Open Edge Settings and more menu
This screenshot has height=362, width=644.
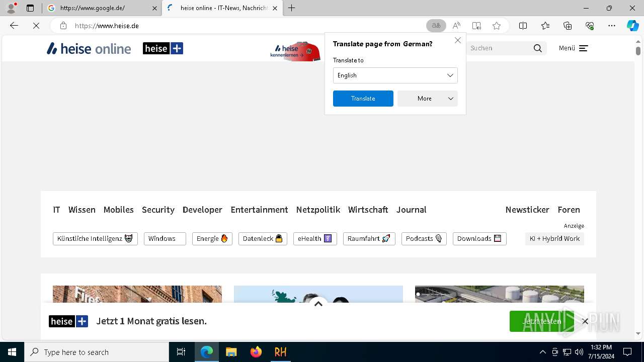(x=612, y=26)
